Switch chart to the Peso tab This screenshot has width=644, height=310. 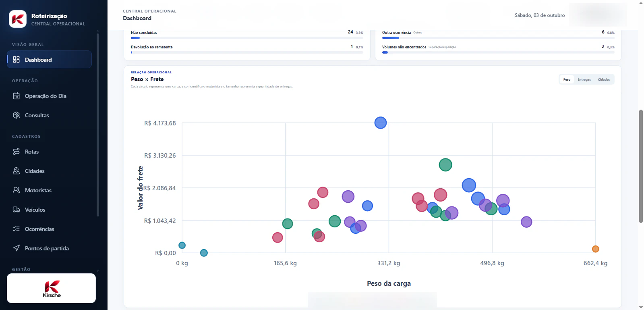567,79
